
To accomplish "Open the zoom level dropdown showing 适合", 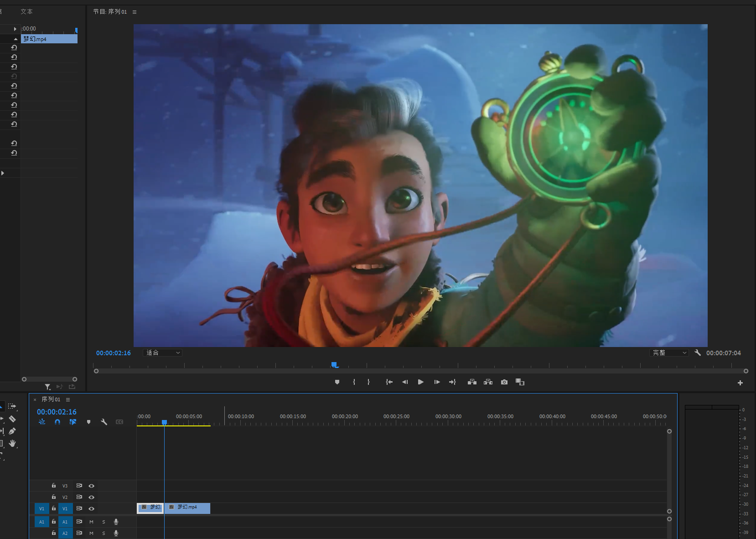I will [x=163, y=353].
